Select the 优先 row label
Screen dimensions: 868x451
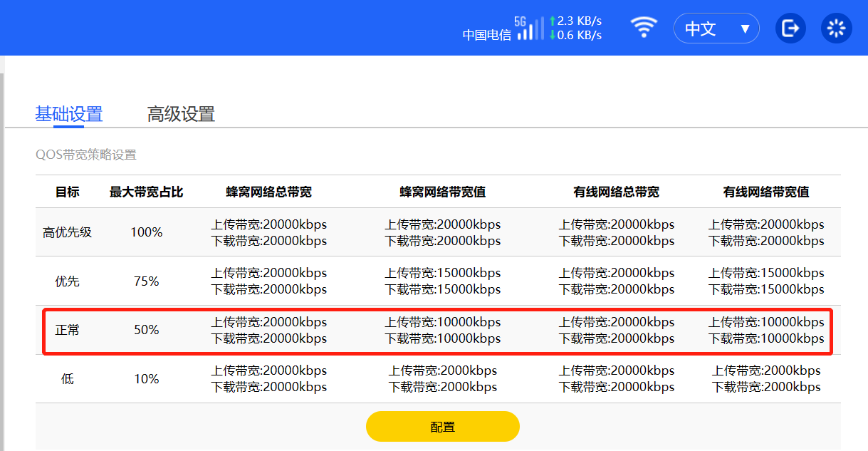68,281
